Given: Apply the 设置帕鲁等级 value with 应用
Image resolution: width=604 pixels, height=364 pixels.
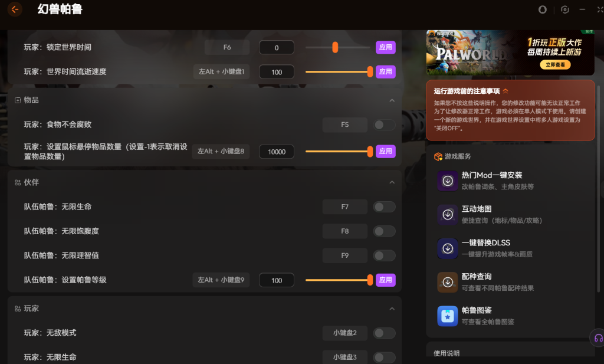Looking at the screenshot, I should pos(385,280).
